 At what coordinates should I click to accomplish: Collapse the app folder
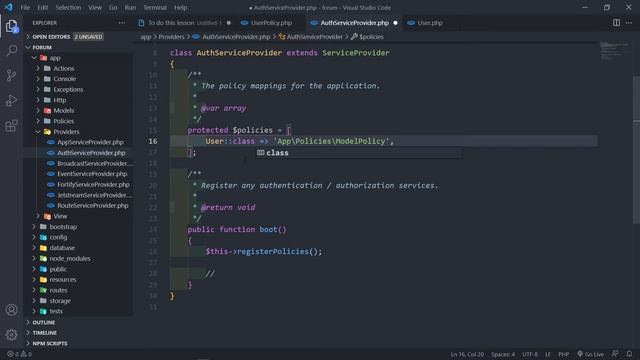coord(55,58)
